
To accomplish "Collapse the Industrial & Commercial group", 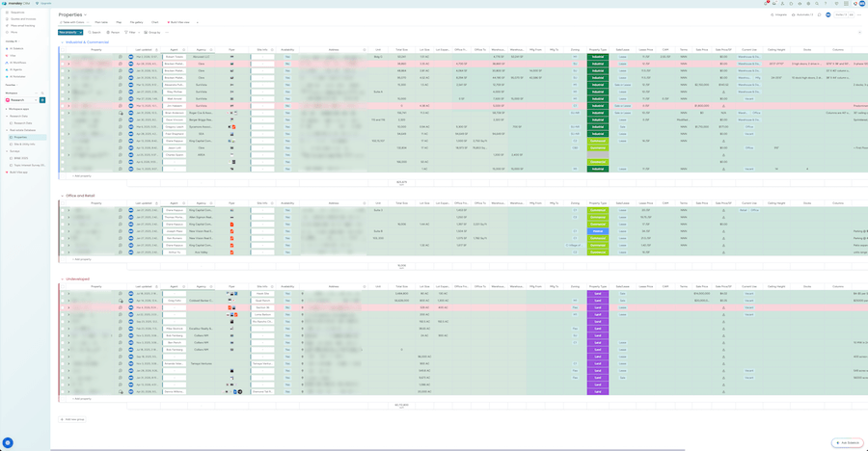I will coord(62,42).
